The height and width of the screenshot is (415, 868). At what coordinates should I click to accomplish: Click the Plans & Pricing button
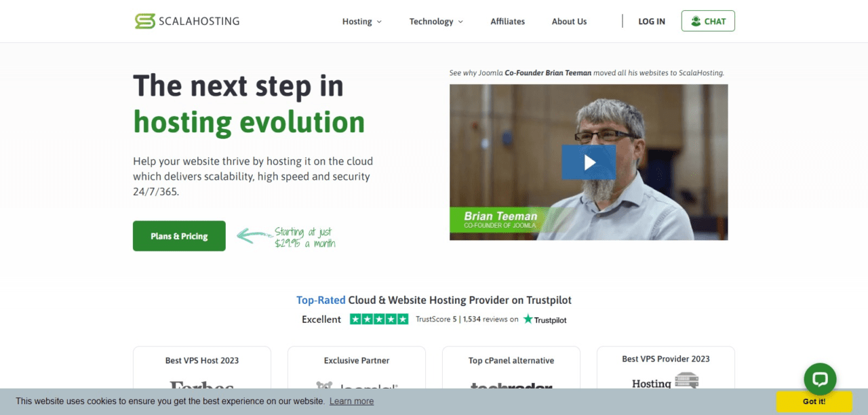179,236
